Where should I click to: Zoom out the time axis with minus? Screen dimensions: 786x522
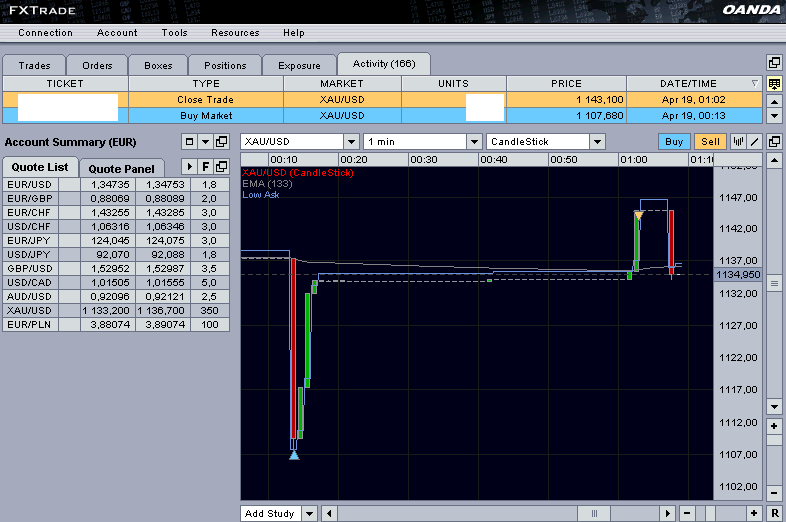click(x=687, y=513)
